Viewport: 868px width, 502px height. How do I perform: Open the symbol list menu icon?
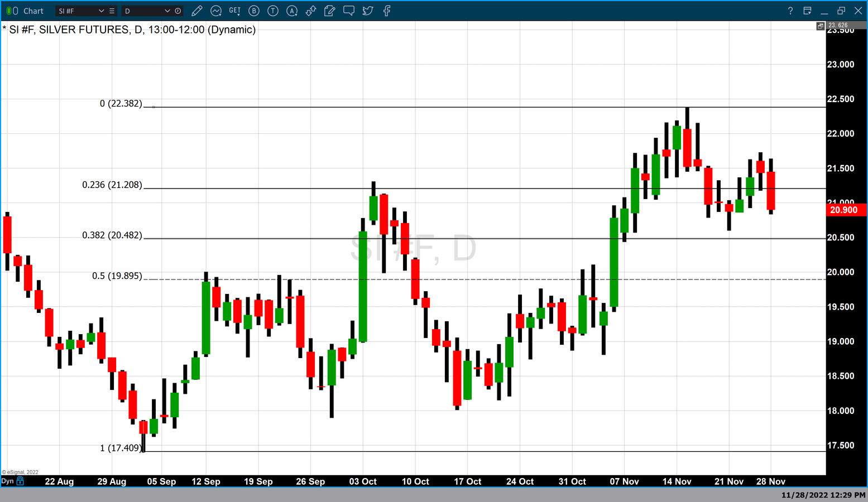pyautogui.click(x=112, y=11)
